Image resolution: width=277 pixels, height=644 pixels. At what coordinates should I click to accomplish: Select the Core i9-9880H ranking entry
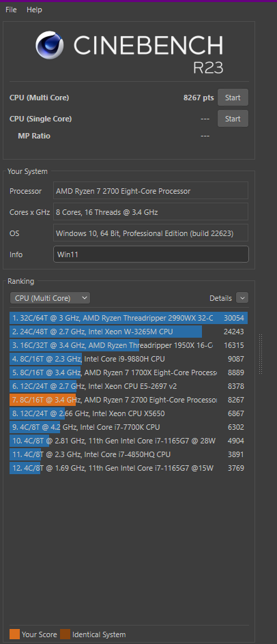point(129,359)
